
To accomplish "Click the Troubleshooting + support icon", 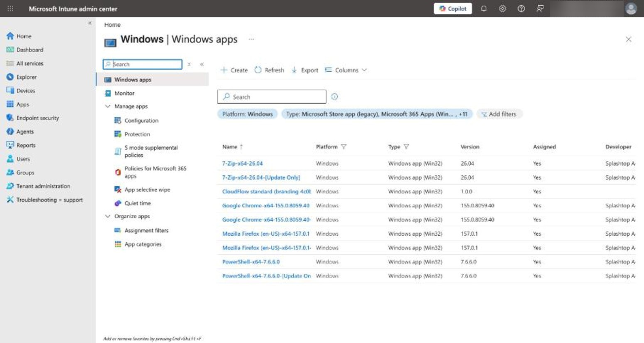I will 10,200.
